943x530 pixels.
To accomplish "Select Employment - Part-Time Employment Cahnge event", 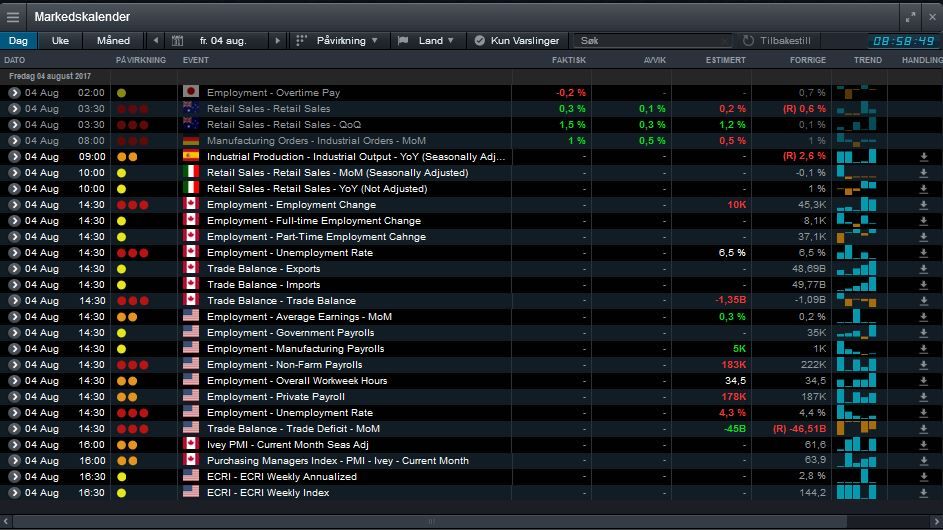I will [x=316, y=237].
